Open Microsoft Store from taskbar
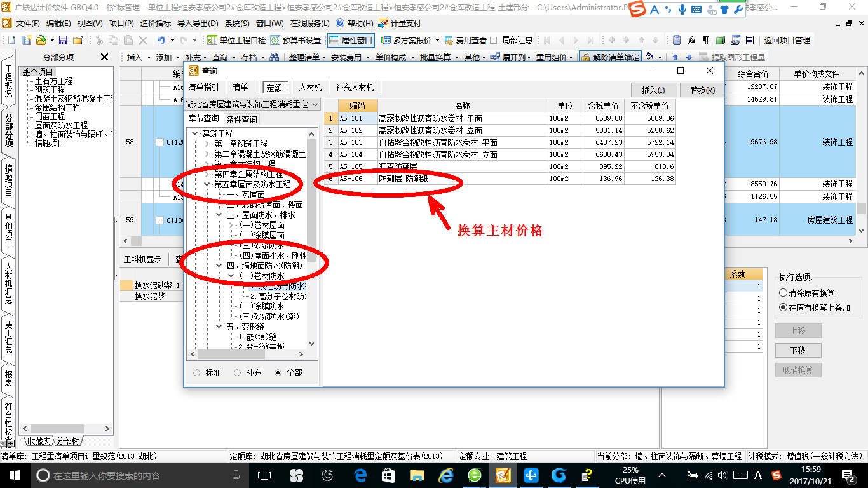This screenshot has width=868, height=488. (x=389, y=475)
